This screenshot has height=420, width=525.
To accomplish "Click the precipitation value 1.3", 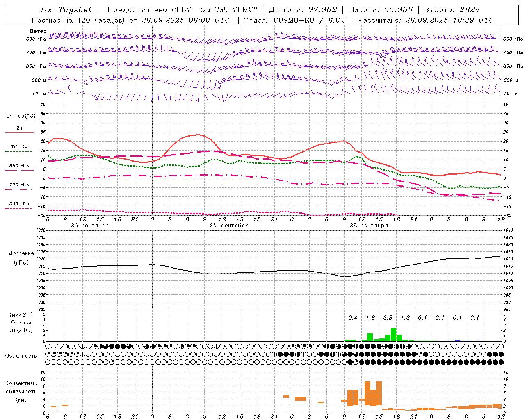I will point(405,317).
